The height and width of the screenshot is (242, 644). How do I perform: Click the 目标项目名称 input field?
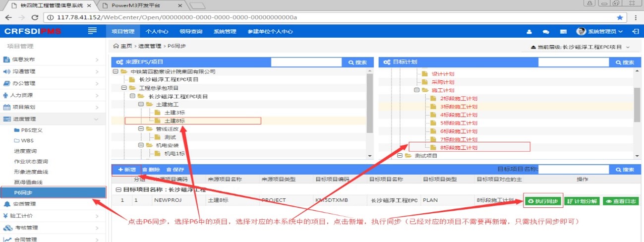(574, 170)
